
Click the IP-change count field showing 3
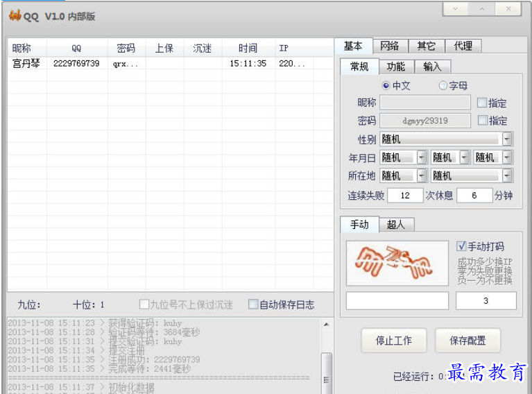coord(486,300)
